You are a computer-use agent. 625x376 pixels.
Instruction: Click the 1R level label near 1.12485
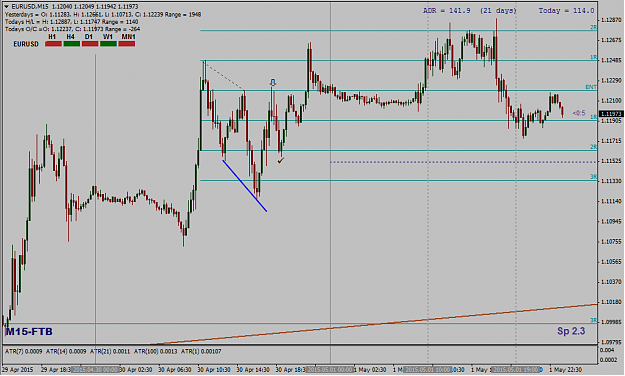(x=594, y=57)
